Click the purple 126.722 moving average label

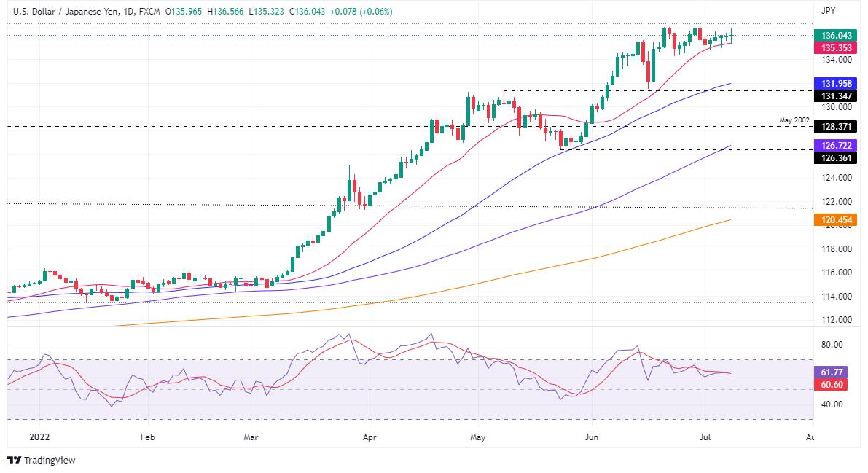click(836, 146)
